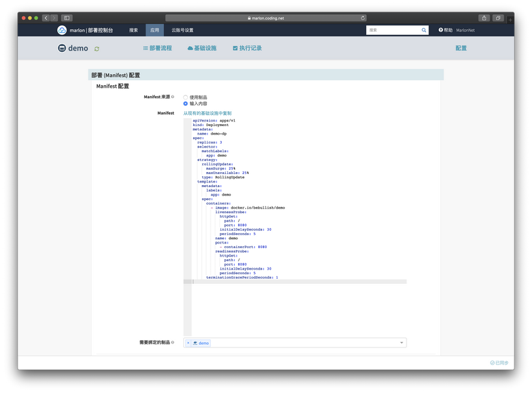
Task: Open the Safari share icon
Action: 484,18
